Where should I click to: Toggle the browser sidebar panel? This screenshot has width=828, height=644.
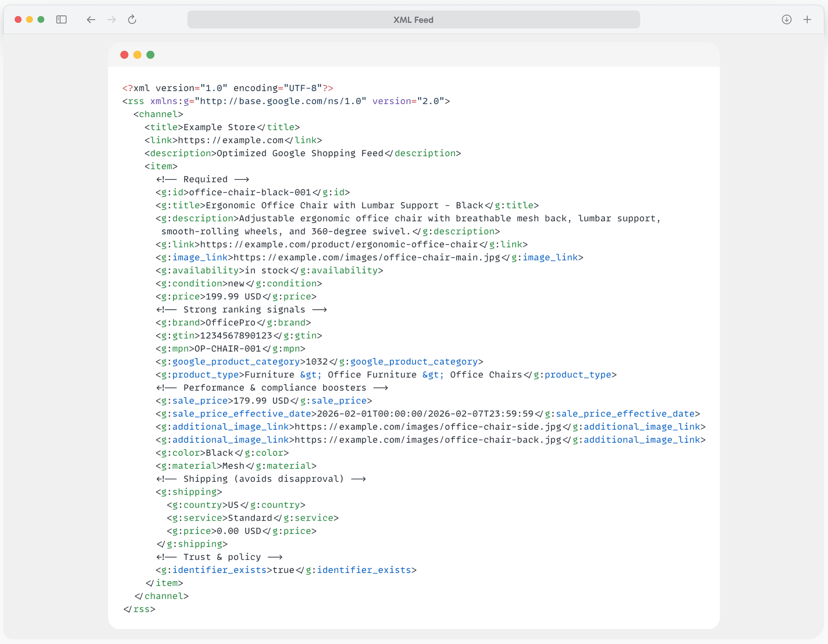point(61,20)
